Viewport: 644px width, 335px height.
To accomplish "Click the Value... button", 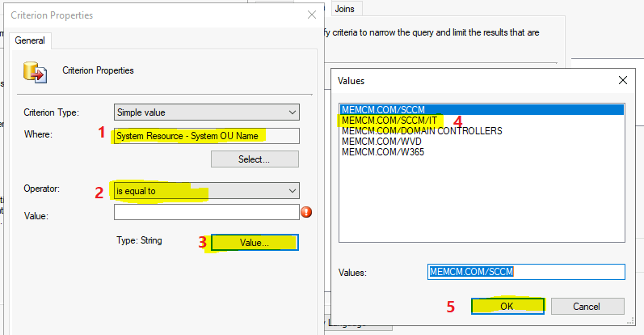I will coord(255,243).
